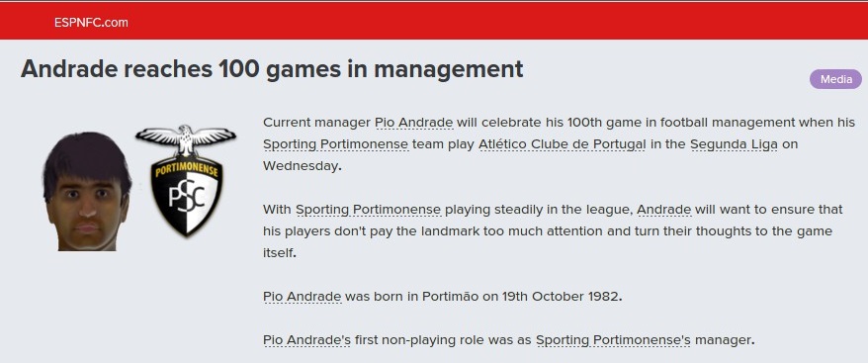Click the headline 'Andrade reaches 100 games in management'
The image size is (868, 363).
(x=272, y=70)
